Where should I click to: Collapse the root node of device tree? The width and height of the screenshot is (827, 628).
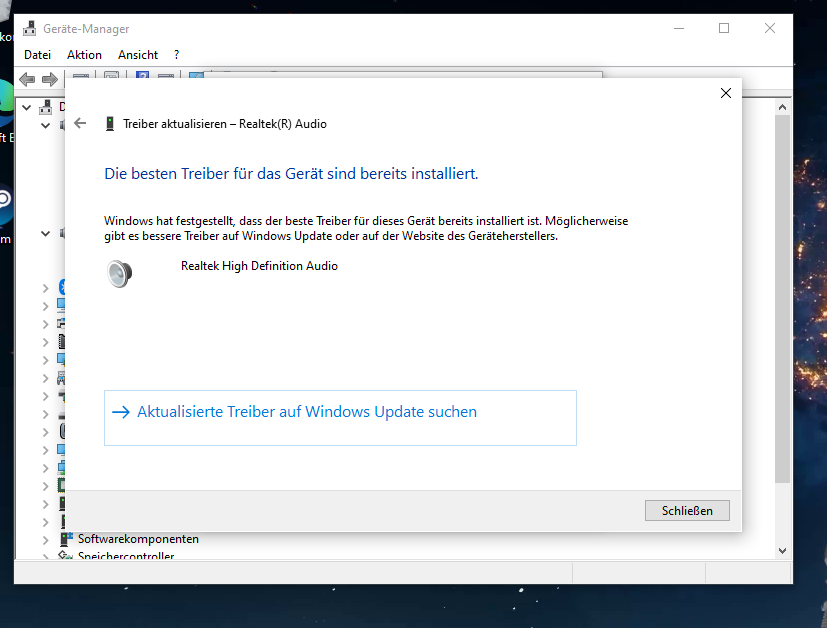tap(26, 108)
